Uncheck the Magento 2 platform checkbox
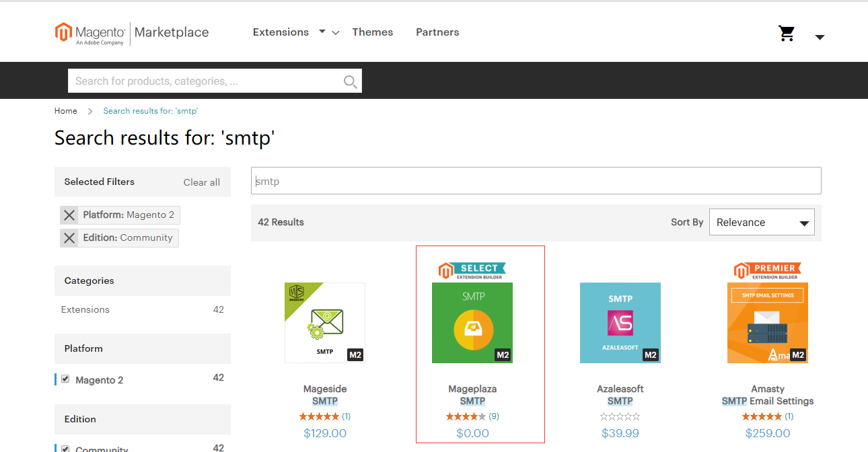 tap(65, 379)
